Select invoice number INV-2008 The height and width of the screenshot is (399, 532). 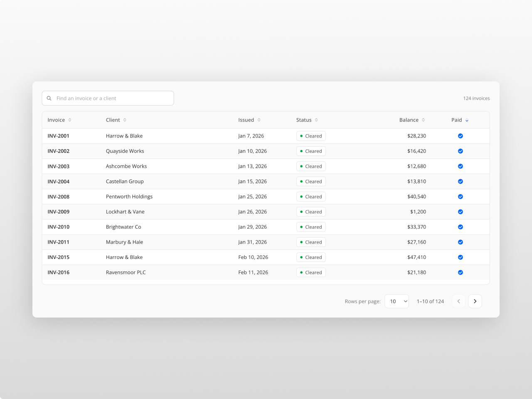click(x=58, y=197)
